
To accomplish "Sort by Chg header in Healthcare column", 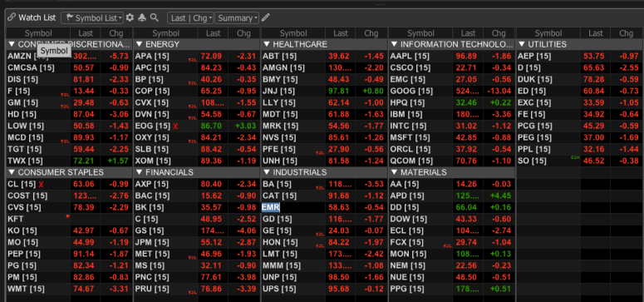I will point(371,33).
